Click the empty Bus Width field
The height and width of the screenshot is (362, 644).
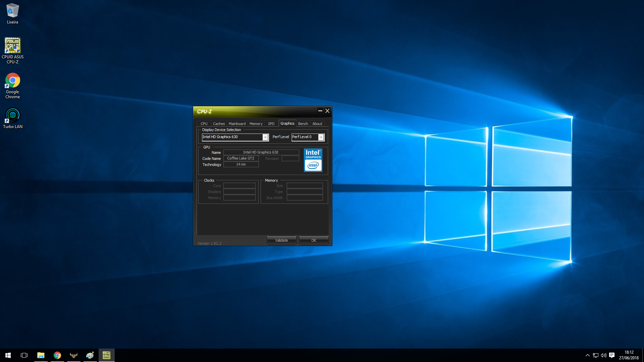305,198
